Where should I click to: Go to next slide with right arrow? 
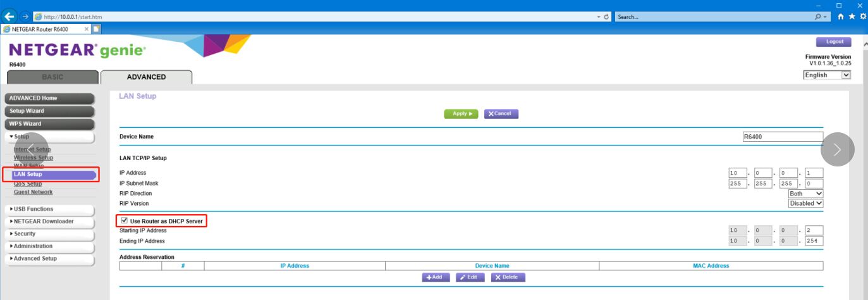tap(837, 149)
